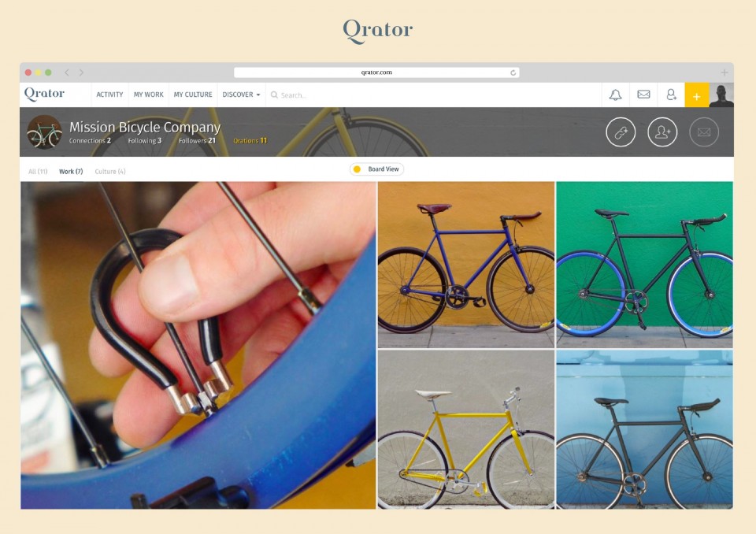Viewport: 756px width, 534px height.
Task: Open a new tab with plus icon
Action: point(724,72)
